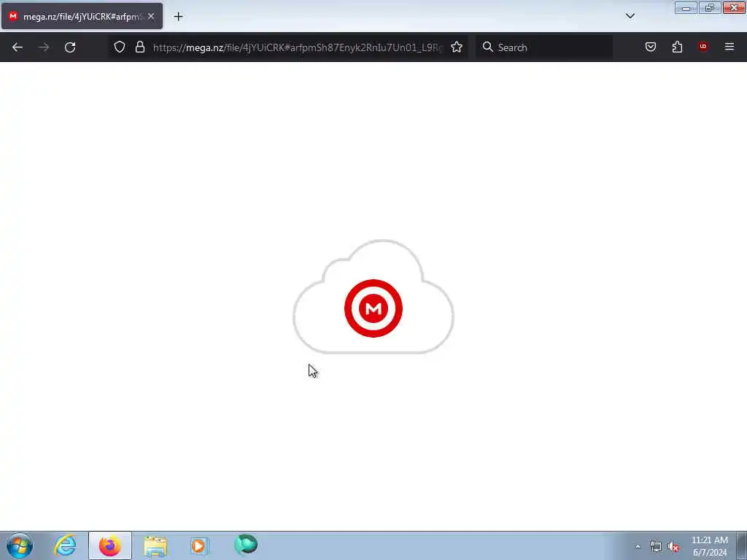Restore down the Firefox window
This screenshot has height=560, width=747.
(x=709, y=7)
